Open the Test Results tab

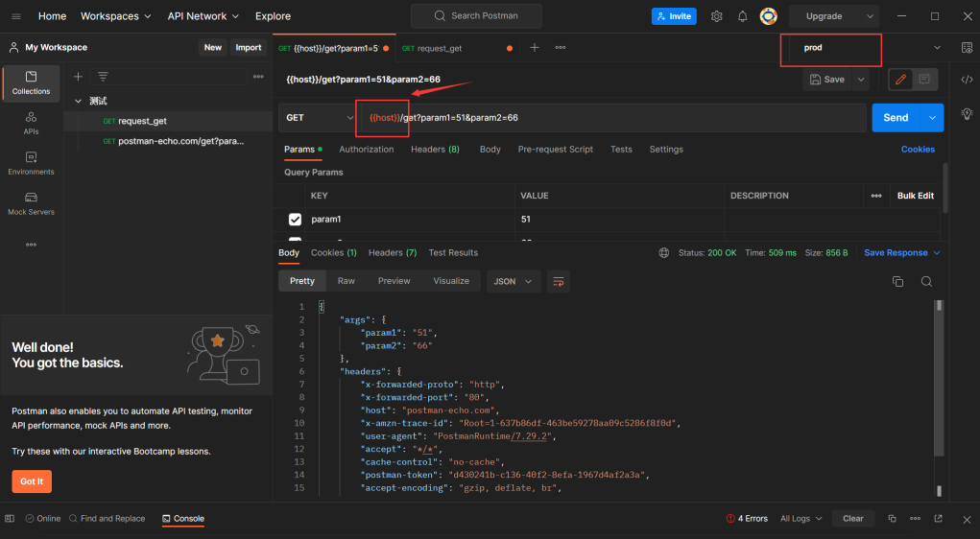(453, 253)
